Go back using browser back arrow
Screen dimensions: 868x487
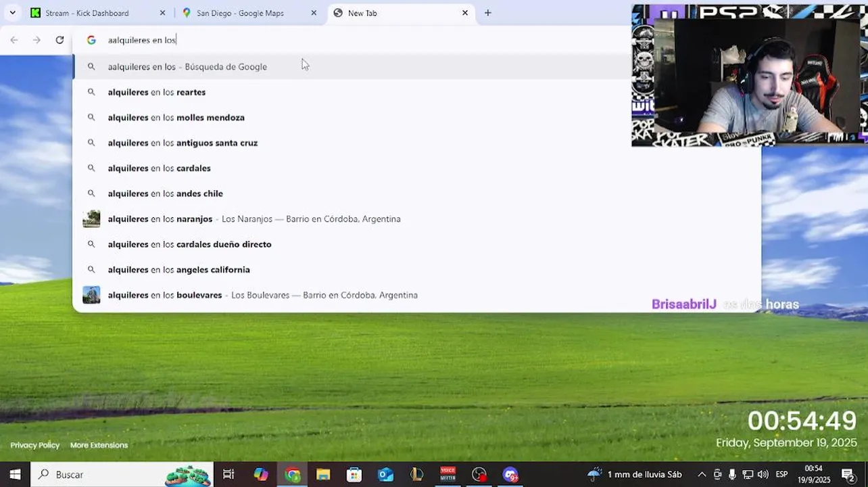point(14,40)
